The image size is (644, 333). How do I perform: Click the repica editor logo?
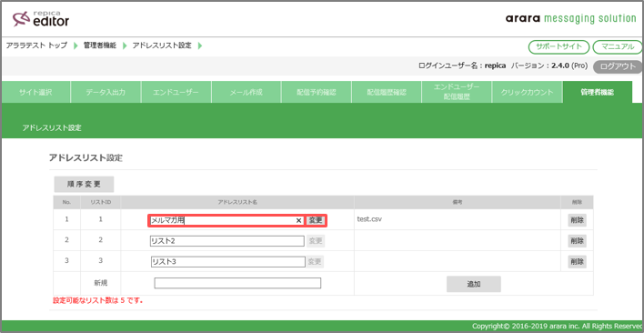coord(40,19)
